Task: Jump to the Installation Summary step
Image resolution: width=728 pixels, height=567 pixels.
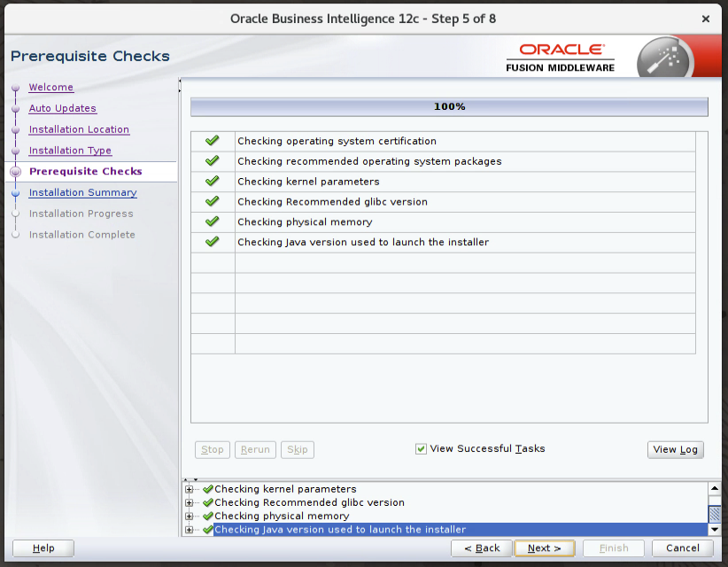Action: click(x=82, y=193)
